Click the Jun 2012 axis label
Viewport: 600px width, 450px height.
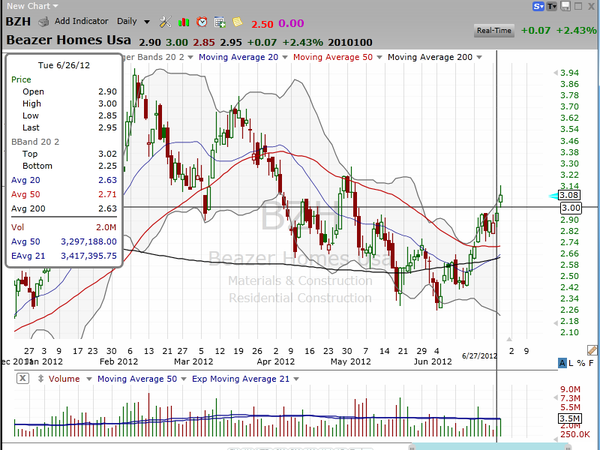[x=433, y=362]
